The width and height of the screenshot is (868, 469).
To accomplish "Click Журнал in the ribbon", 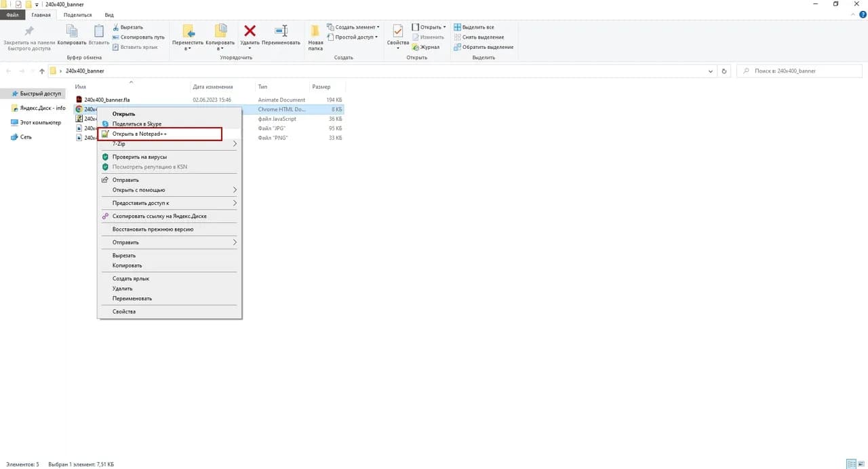I will pyautogui.click(x=426, y=47).
